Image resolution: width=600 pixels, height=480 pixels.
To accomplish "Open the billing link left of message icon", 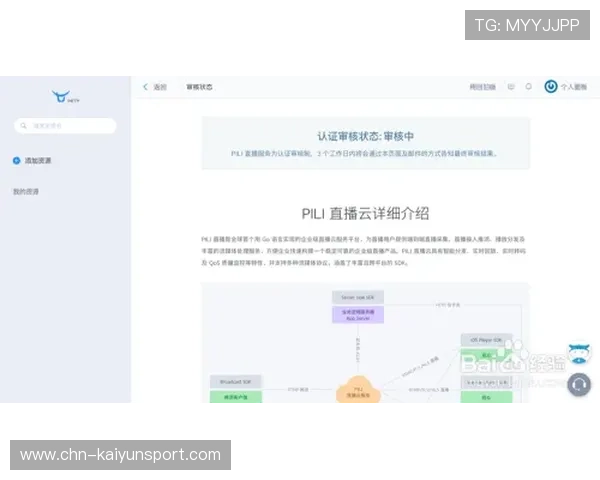I will point(483,87).
